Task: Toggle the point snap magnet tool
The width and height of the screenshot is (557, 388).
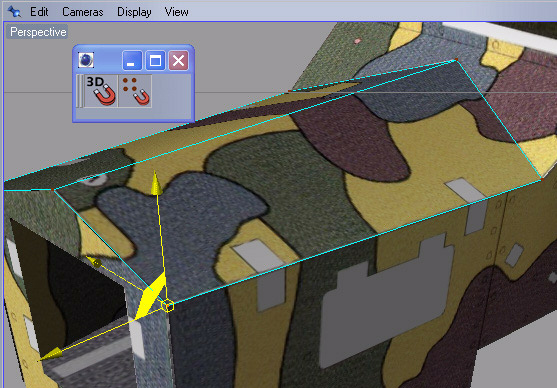Action: click(x=136, y=91)
